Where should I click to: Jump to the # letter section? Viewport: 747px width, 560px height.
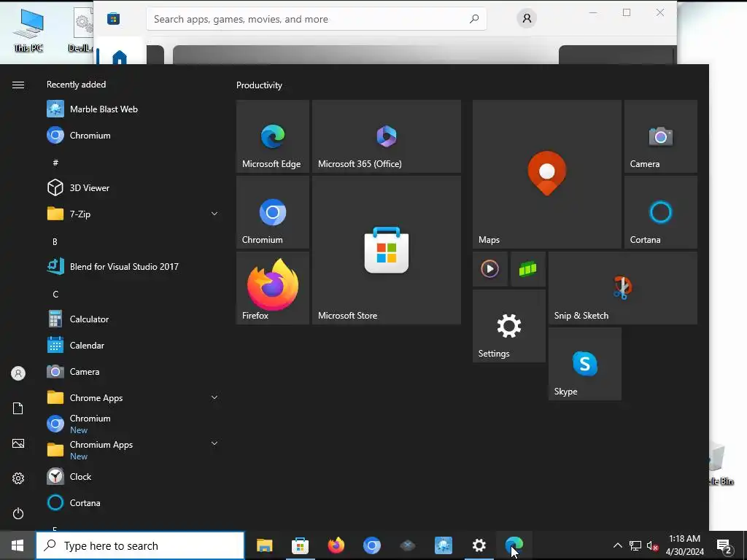pyautogui.click(x=55, y=163)
